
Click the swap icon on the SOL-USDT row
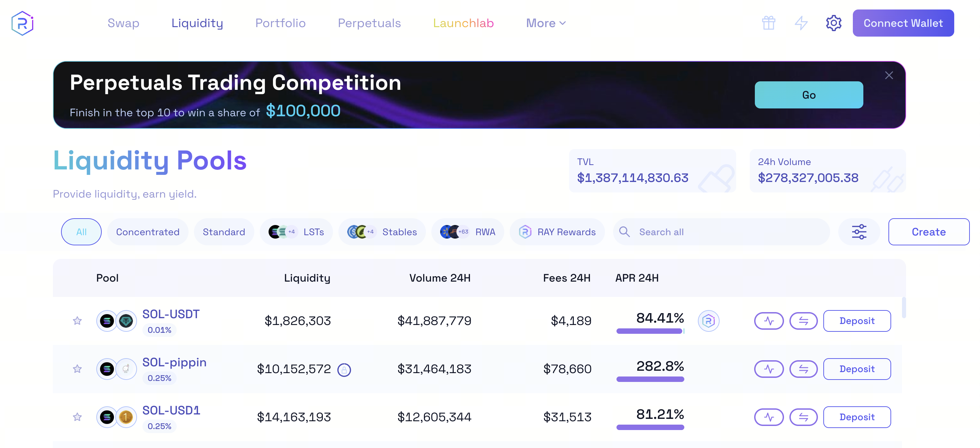coord(803,321)
